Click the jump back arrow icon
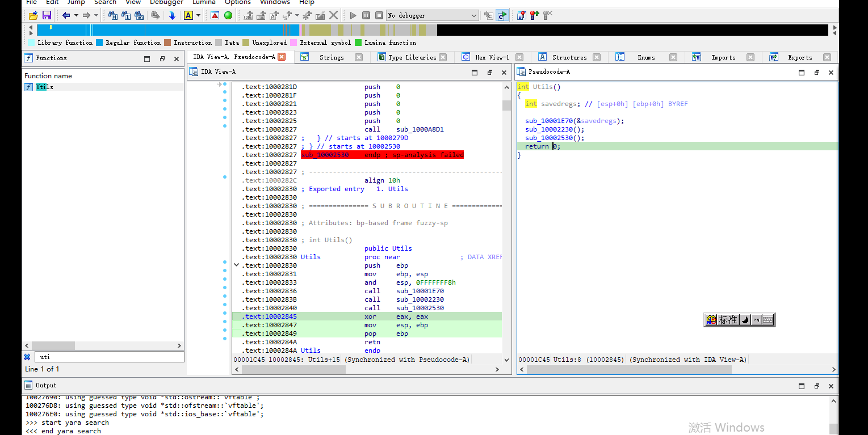The height and width of the screenshot is (435, 868). click(66, 15)
